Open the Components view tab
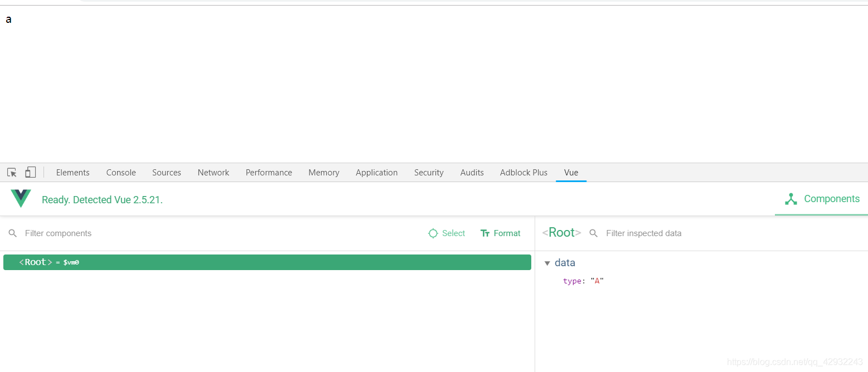 click(x=822, y=199)
